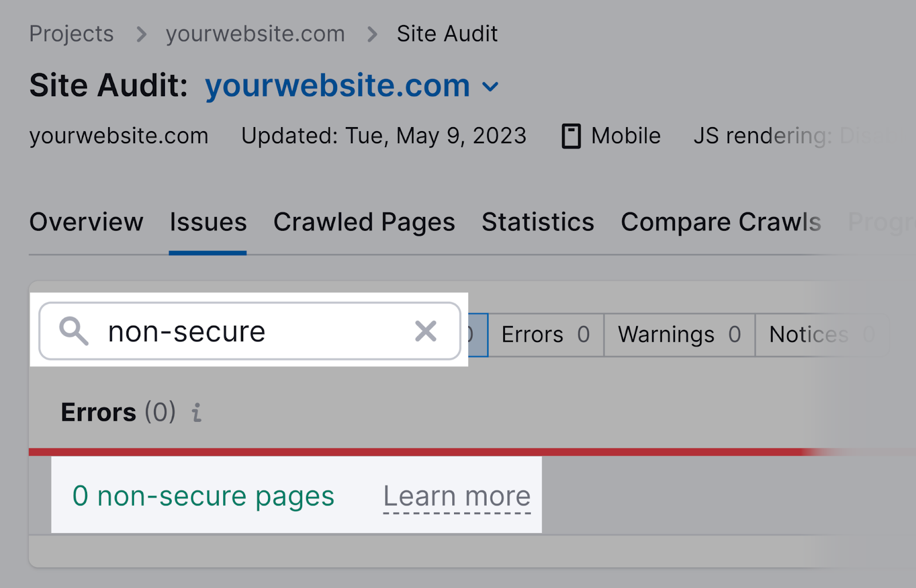Expand the JS rendering status
Image resolution: width=916 pixels, height=588 pixels.
761,136
